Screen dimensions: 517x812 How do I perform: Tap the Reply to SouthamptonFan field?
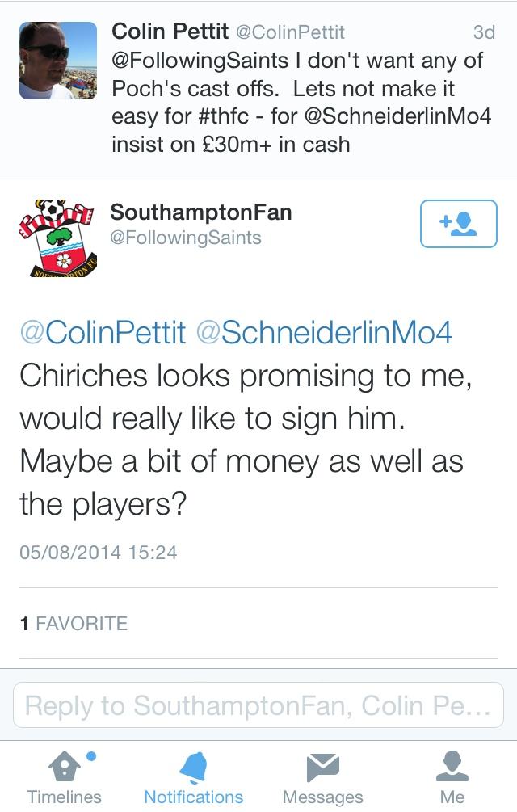[x=258, y=705]
